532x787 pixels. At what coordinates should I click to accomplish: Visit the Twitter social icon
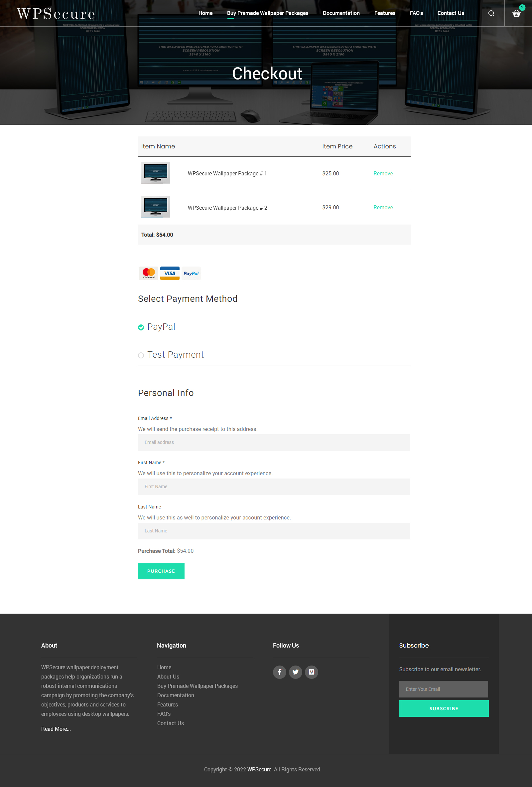coord(296,672)
